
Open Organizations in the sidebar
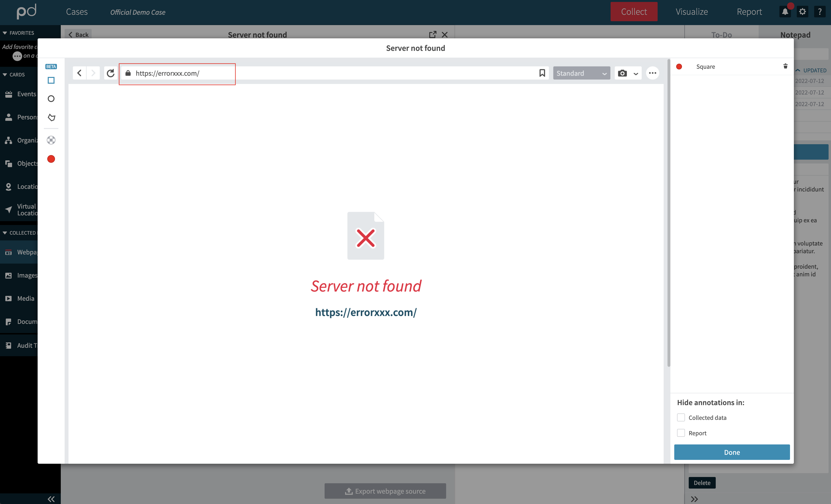(x=19, y=140)
